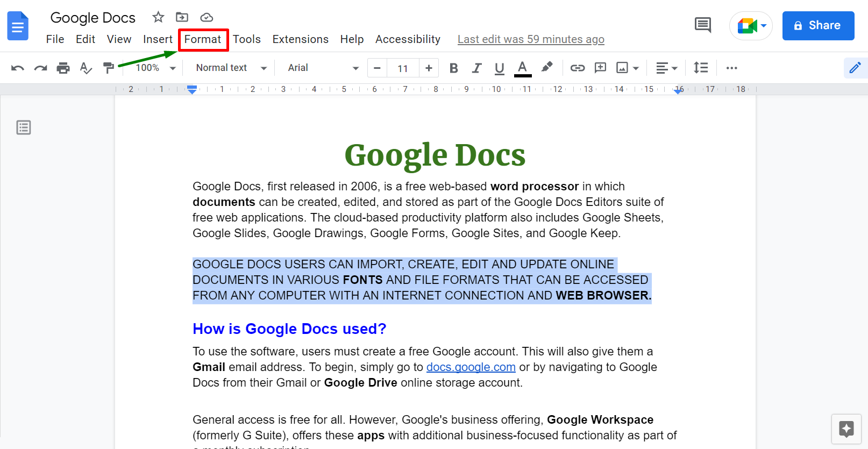Click the document title 'Google Docs'

pyautogui.click(x=93, y=18)
